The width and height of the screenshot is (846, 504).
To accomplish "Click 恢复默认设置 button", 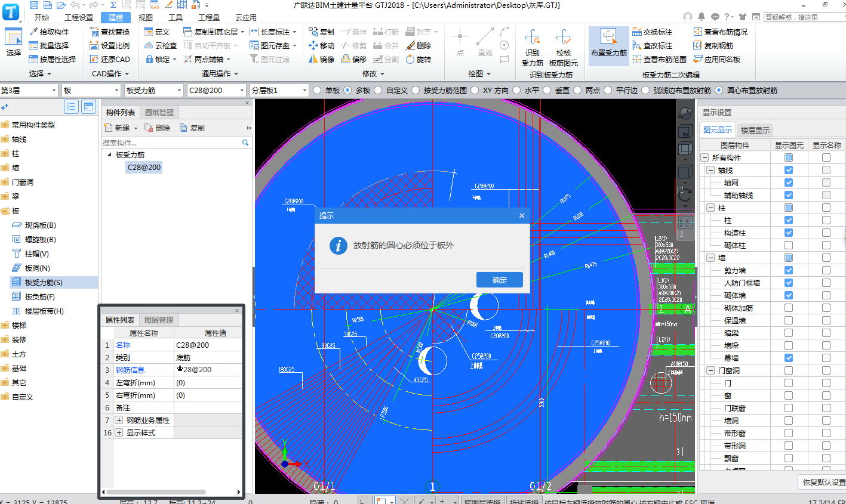I will click(823, 482).
